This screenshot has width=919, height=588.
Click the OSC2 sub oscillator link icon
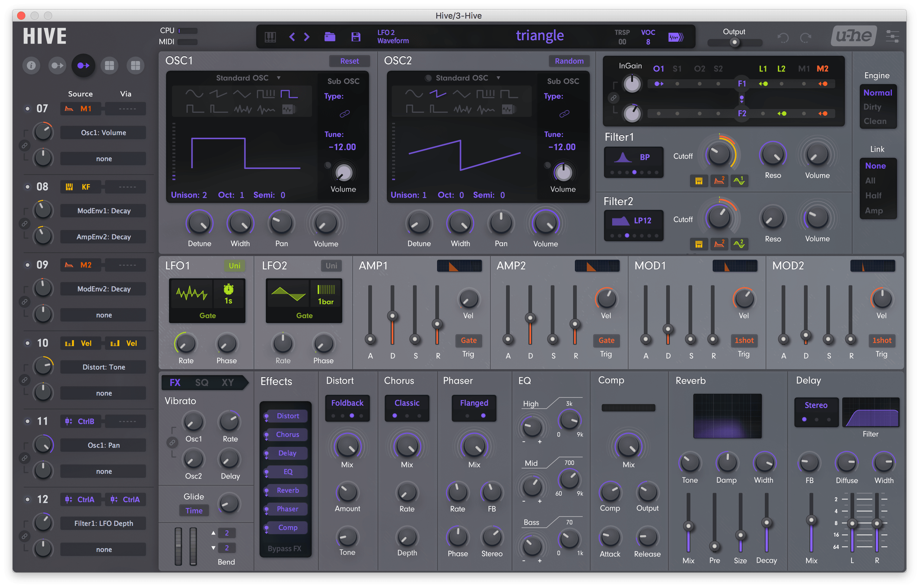click(564, 114)
